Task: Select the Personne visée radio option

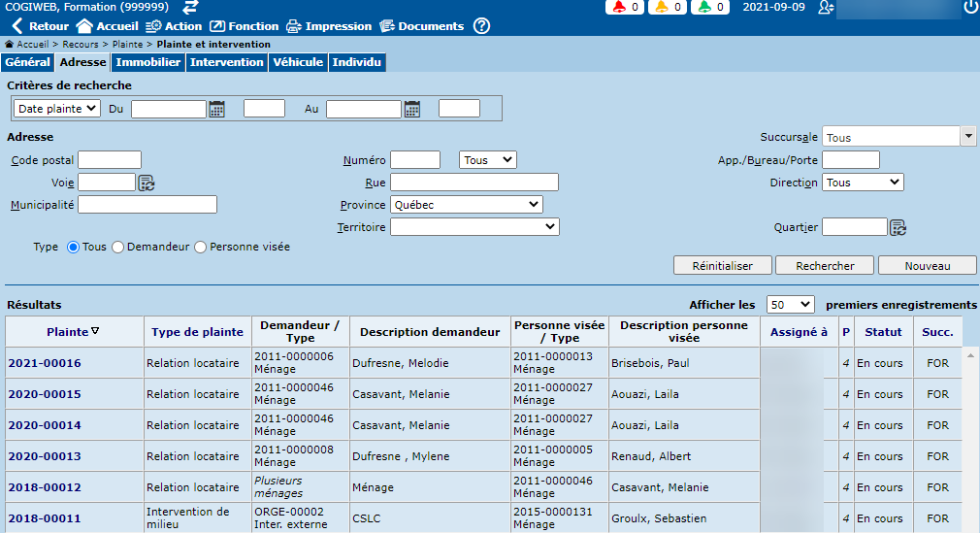Action: coord(201,248)
